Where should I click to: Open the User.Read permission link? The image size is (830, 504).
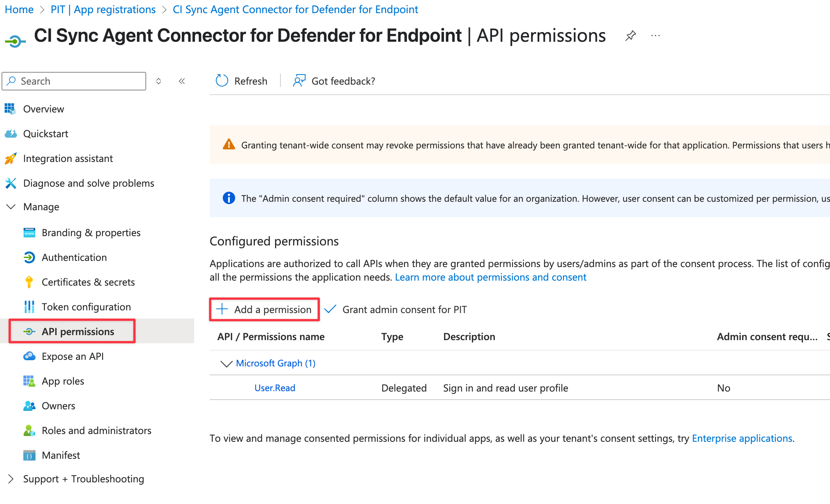(275, 388)
